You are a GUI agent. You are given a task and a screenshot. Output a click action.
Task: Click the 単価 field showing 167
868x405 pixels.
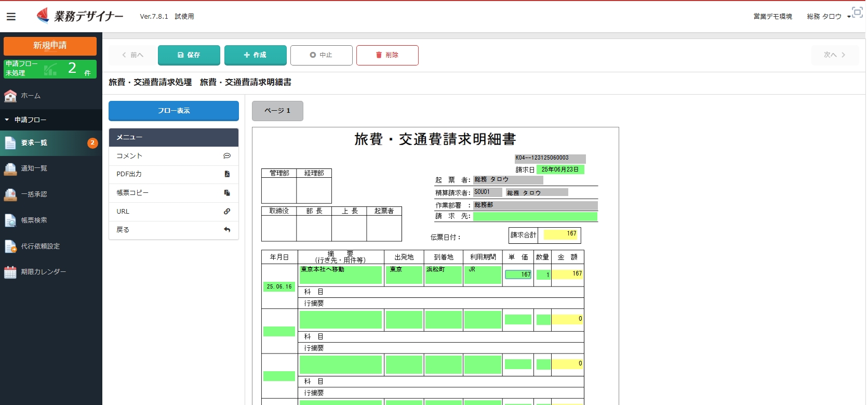point(518,275)
